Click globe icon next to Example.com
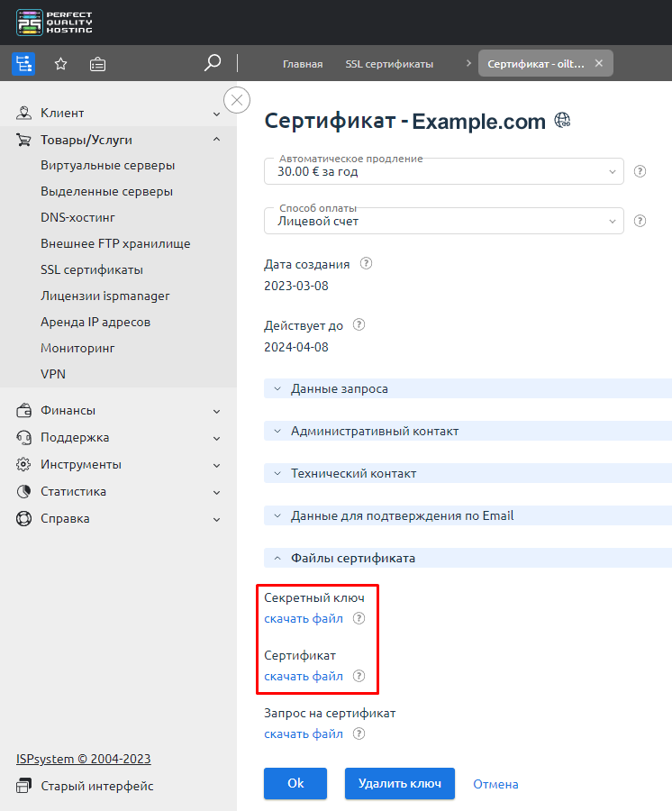 point(562,121)
